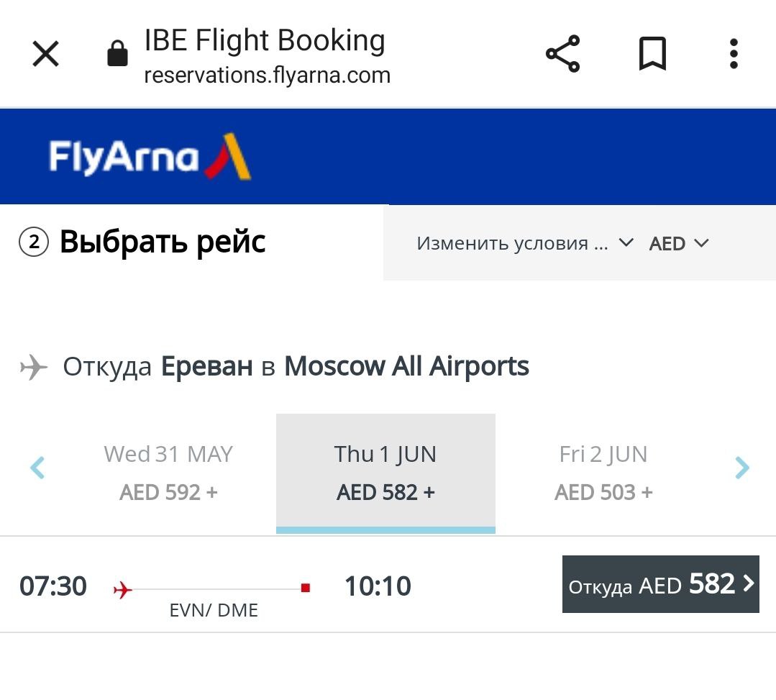Select the Fri 2 JUN date tab
This screenshot has height=700, width=776.
[603, 473]
